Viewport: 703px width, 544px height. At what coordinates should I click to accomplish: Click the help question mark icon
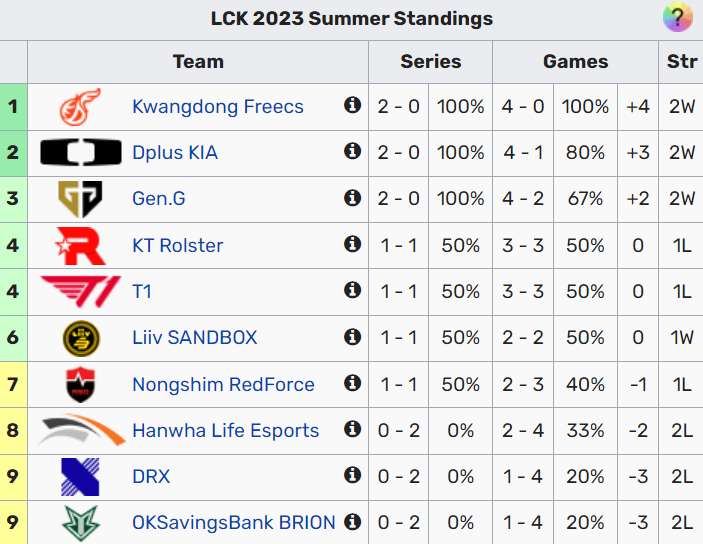(677, 18)
